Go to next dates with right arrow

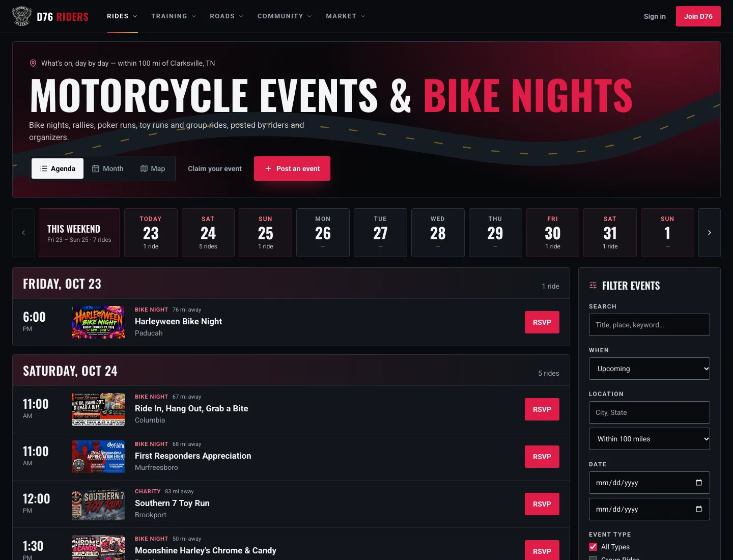click(x=710, y=233)
